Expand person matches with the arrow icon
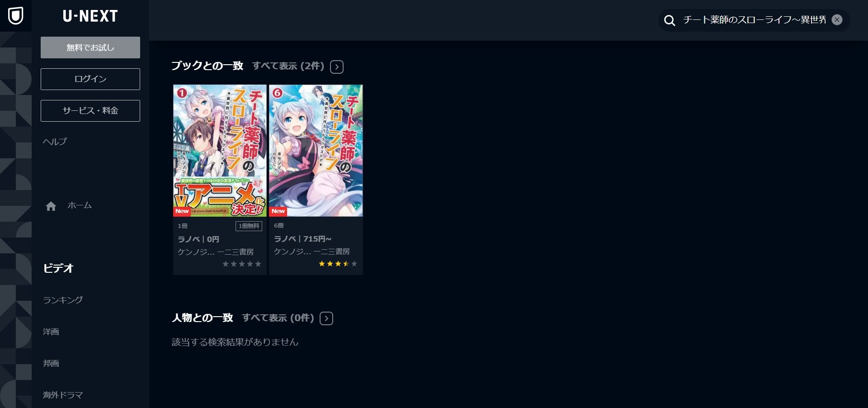The height and width of the screenshot is (408, 868). (326, 318)
